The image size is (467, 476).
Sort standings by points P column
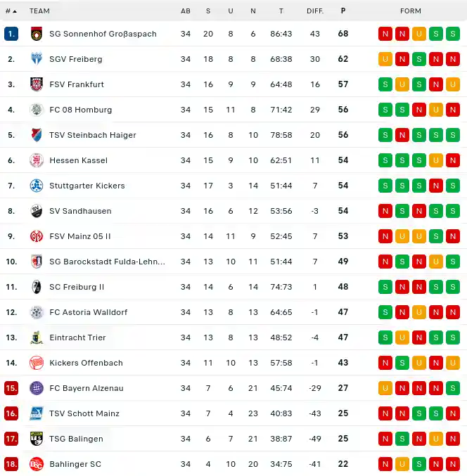343,11
